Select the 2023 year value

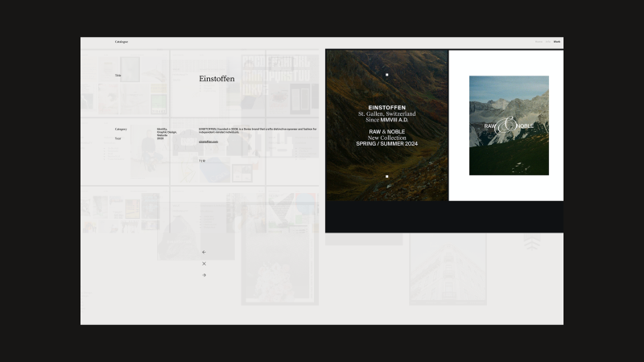pos(160,138)
